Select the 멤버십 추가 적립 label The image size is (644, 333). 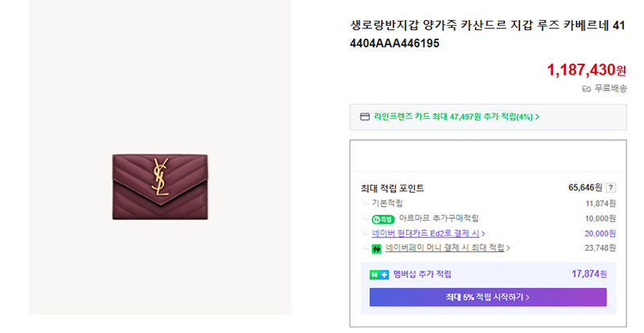(422, 274)
